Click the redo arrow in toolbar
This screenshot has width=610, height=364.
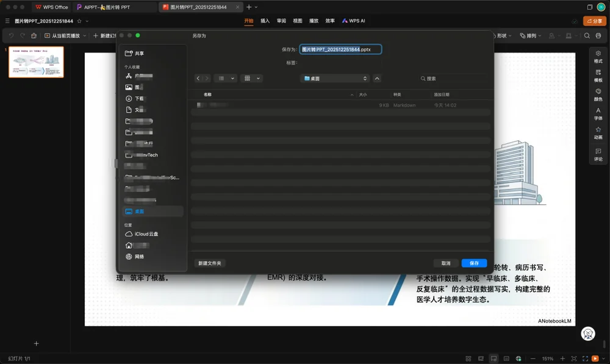[x=23, y=35]
